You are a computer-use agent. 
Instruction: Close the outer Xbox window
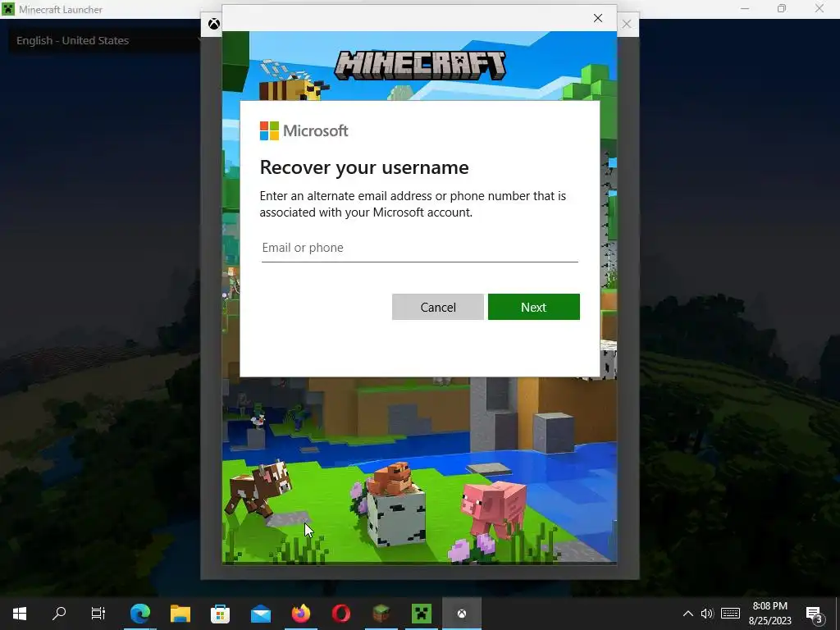[626, 24]
